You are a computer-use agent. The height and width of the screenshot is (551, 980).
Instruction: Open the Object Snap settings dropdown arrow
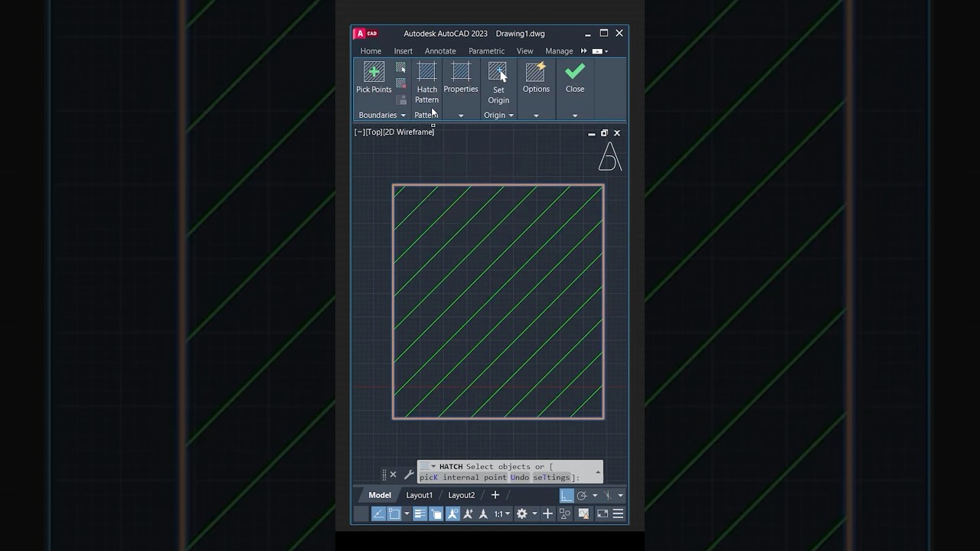[407, 514]
